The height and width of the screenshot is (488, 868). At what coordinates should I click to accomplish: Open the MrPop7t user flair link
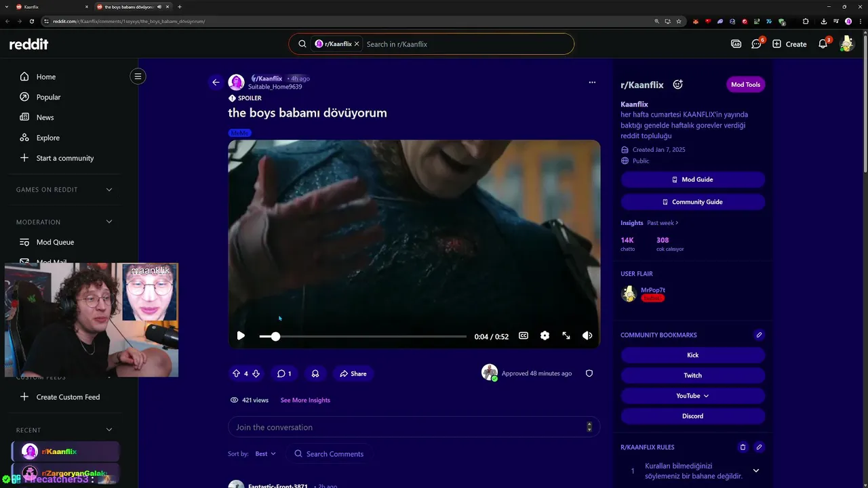click(x=653, y=290)
